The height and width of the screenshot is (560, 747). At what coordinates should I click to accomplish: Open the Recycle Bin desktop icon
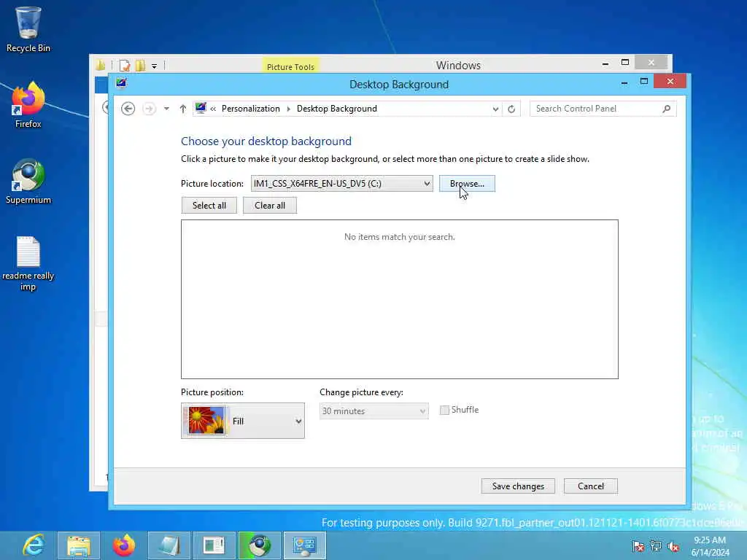[x=28, y=28]
